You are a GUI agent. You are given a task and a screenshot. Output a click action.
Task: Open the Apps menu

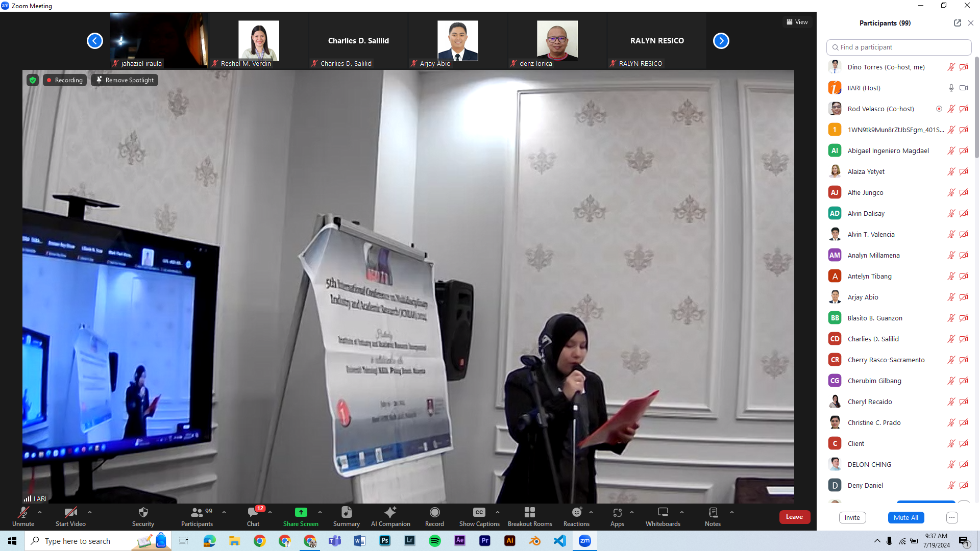pyautogui.click(x=617, y=512)
